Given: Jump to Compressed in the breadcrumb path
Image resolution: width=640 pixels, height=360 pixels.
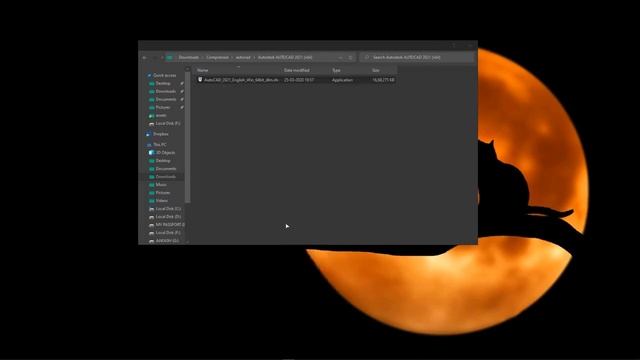Looking at the screenshot, I should tap(218, 58).
